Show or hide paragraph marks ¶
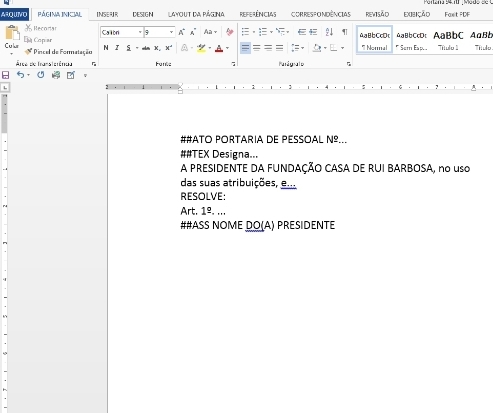This screenshot has height=413, width=493. tap(345, 32)
